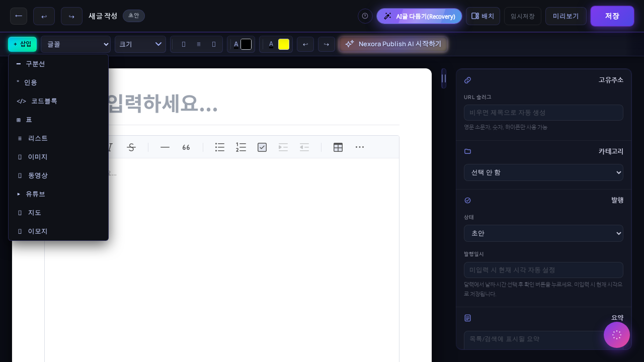Click the blockquote icon in editor toolbar
644x362 pixels.
point(186,147)
